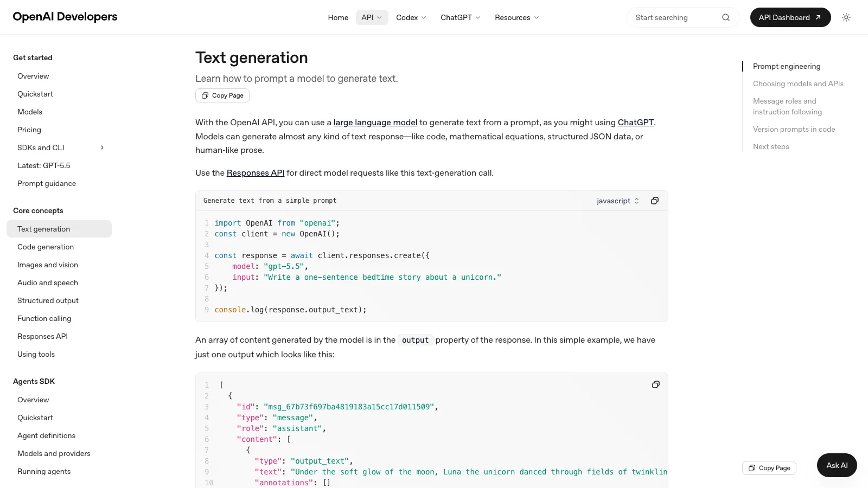Open the Using tools page
The width and height of the screenshot is (868, 488).
click(36, 354)
